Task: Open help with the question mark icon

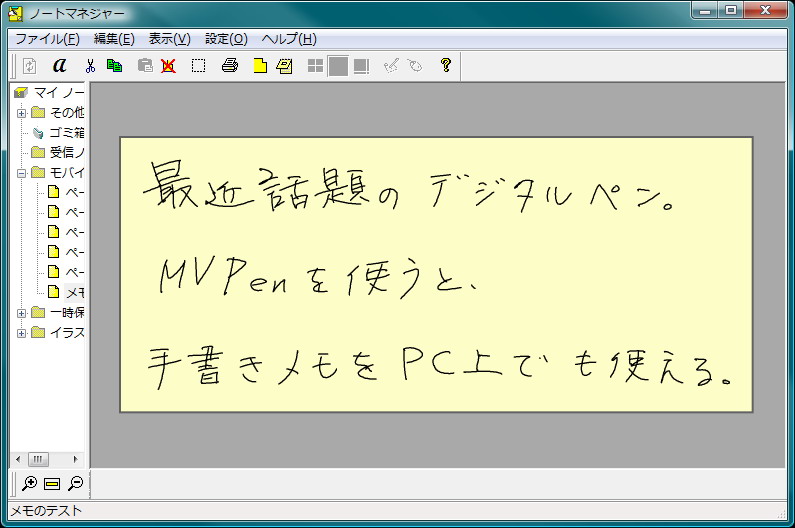Action: pos(446,66)
